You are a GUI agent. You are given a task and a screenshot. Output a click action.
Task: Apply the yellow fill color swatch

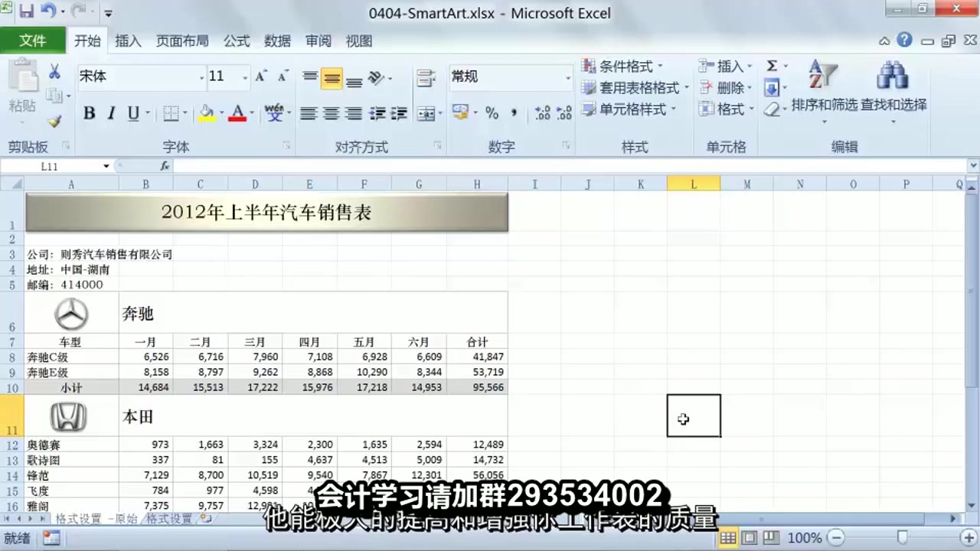tap(207, 113)
